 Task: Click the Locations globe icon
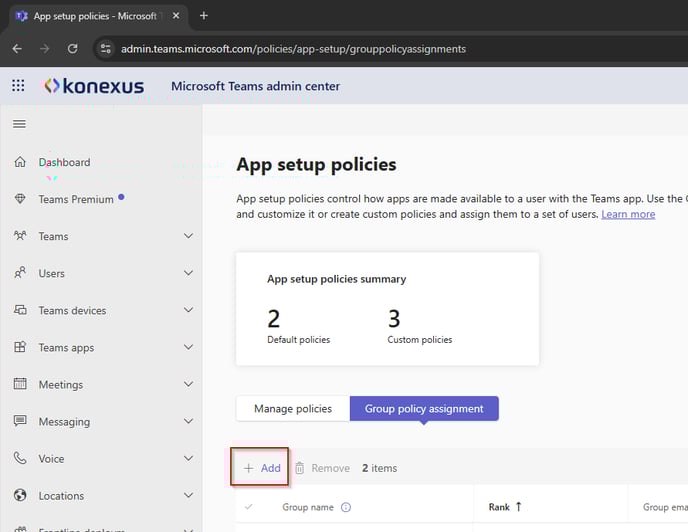click(20, 495)
